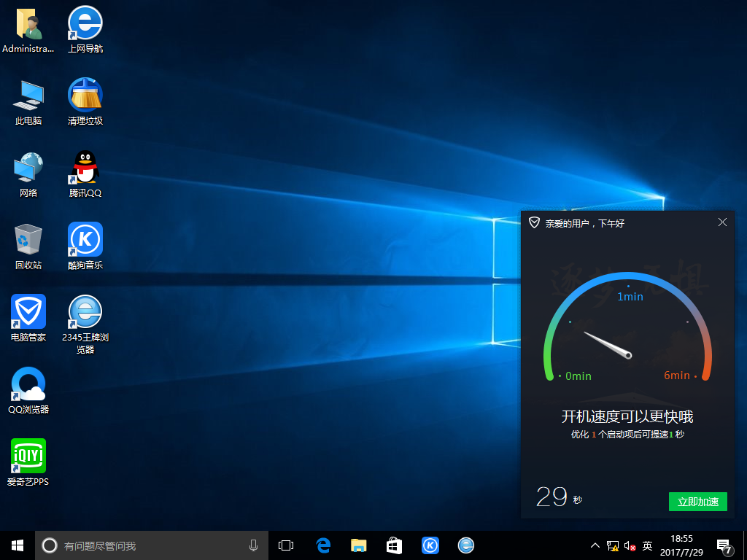The width and height of the screenshot is (747, 560).
Task: Launch 酷狗音乐 desktop shortcut
Action: pos(85,246)
